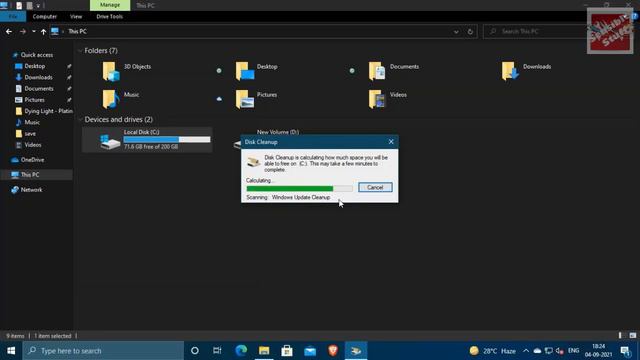Open the 3D Objects folder
The width and height of the screenshot is (640, 360).
pyautogui.click(x=127, y=71)
